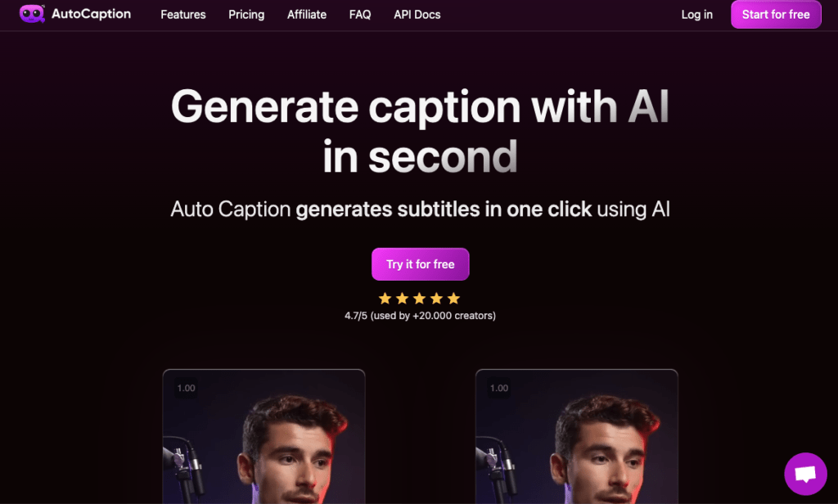Click the AutoCaption mascot logo icon
This screenshot has height=504, width=838.
point(32,14)
